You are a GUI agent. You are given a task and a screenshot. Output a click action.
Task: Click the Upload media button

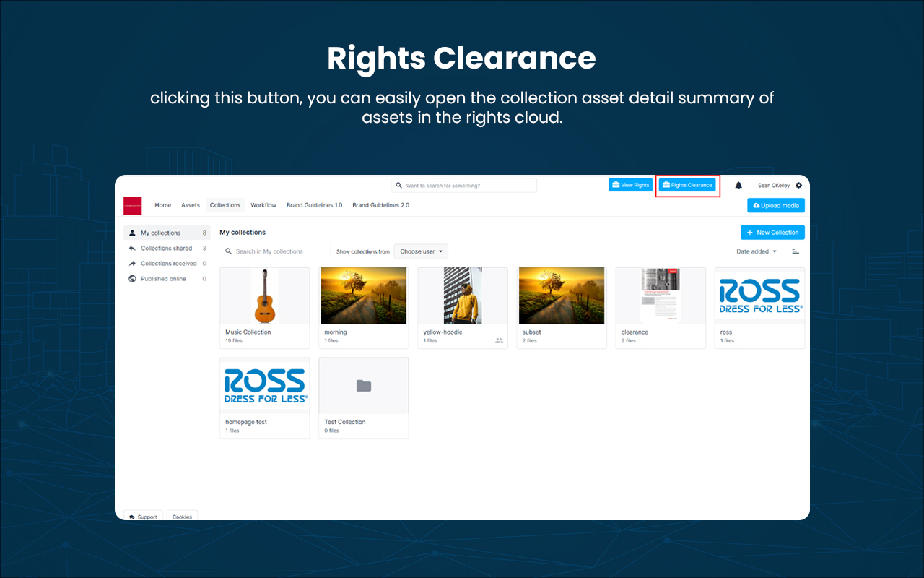(x=775, y=205)
